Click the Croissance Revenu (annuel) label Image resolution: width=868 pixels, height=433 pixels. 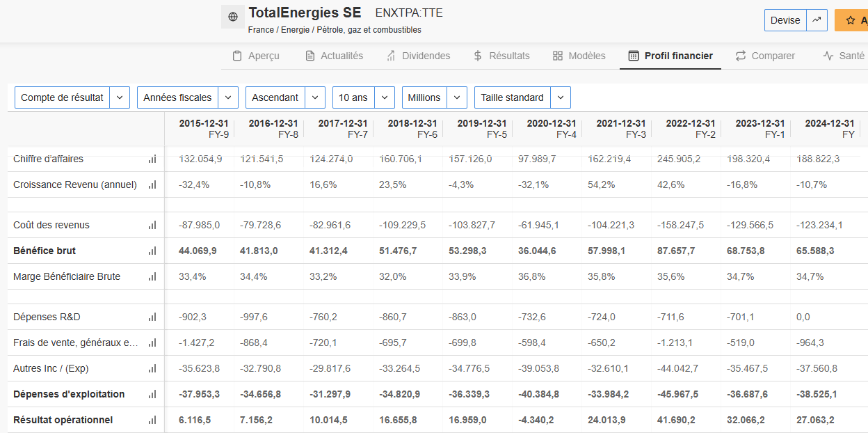tap(75, 184)
